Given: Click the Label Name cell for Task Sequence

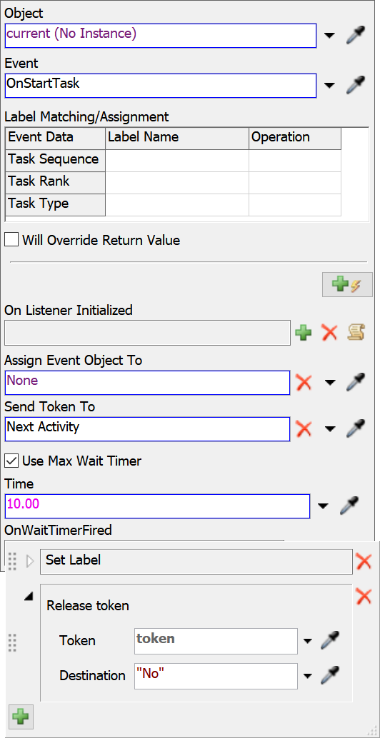Looking at the screenshot, I should (177, 160).
